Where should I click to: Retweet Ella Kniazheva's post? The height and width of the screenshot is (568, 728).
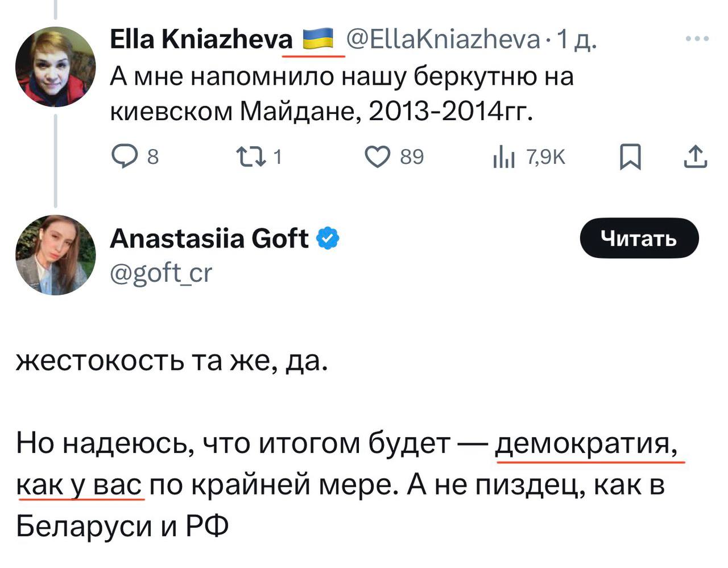point(251,156)
